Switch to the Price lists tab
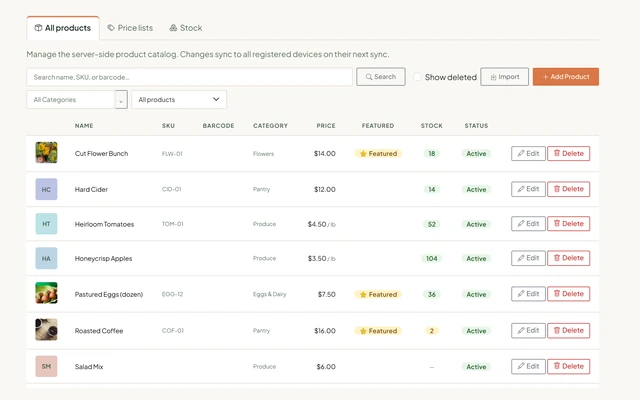This screenshot has width=640, height=400. tap(130, 28)
